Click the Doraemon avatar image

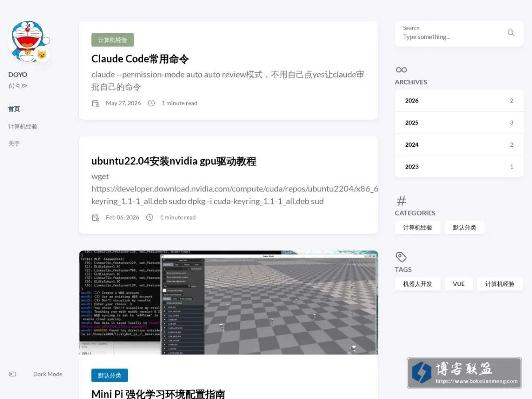pyautogui.click(x=29, y=41)
